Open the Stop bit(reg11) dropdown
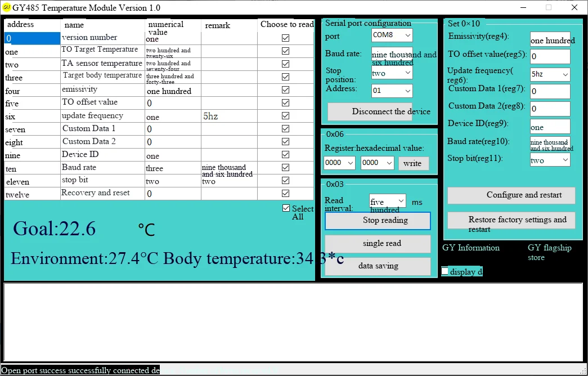The height and width of the screenshot is (376, 588). click(x=550, y=160)
